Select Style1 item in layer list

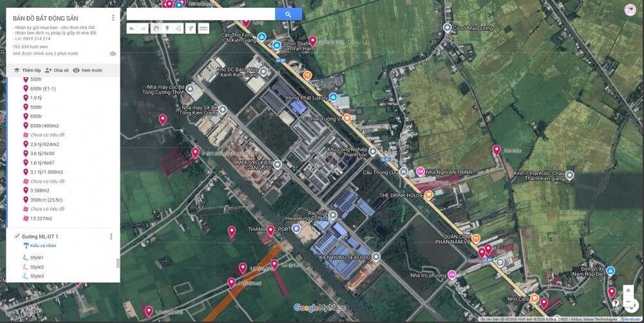37,257
